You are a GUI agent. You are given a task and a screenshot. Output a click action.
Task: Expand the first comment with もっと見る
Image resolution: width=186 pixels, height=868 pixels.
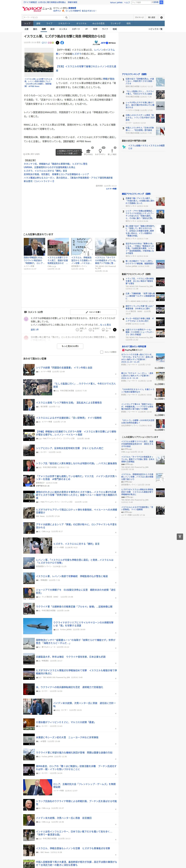click(x=105, y=325)
